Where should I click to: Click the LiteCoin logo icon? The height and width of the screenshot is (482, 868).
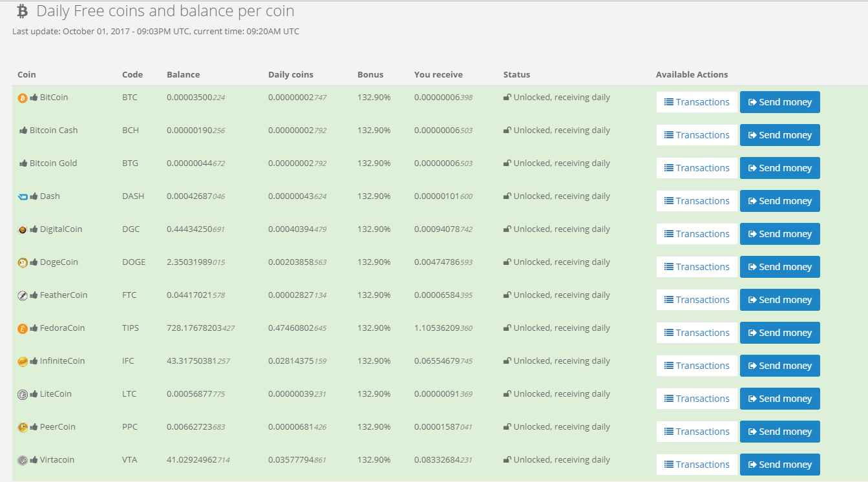(23, 395)
